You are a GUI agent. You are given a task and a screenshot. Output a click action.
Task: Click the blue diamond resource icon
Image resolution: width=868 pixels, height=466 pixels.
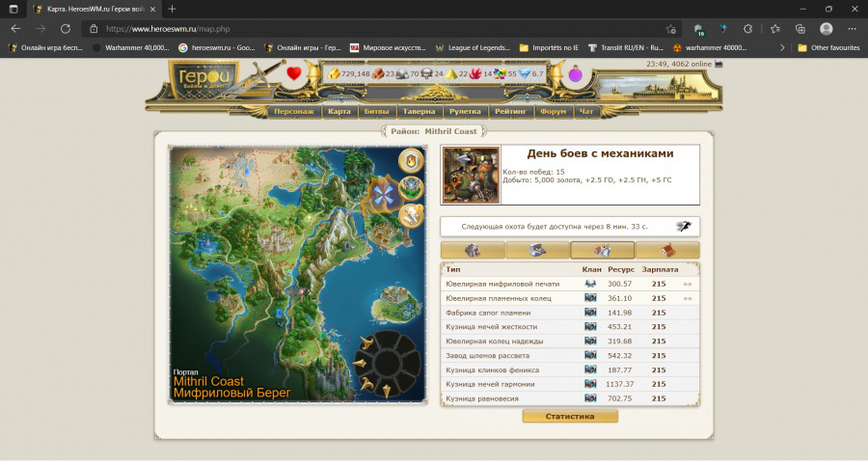click(525, 73)
